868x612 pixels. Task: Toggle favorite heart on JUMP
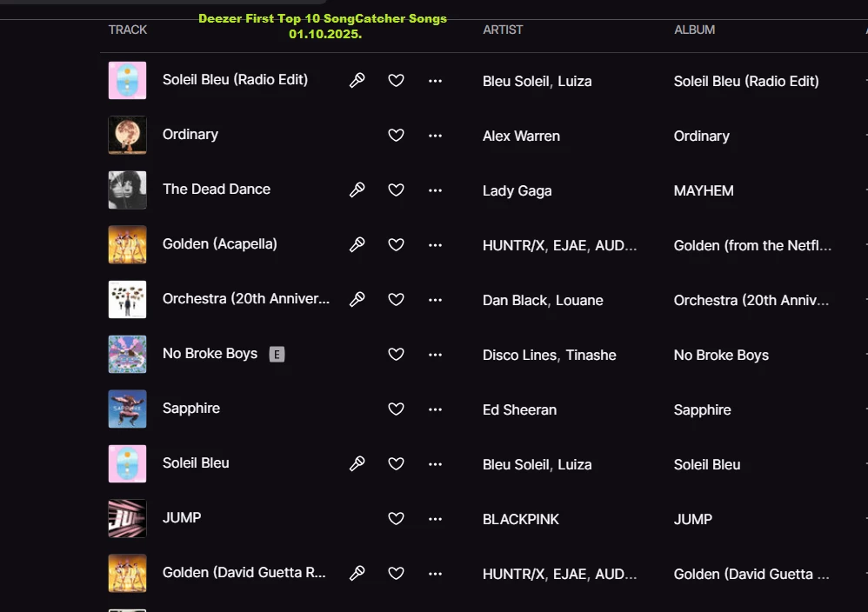point(396,518)
